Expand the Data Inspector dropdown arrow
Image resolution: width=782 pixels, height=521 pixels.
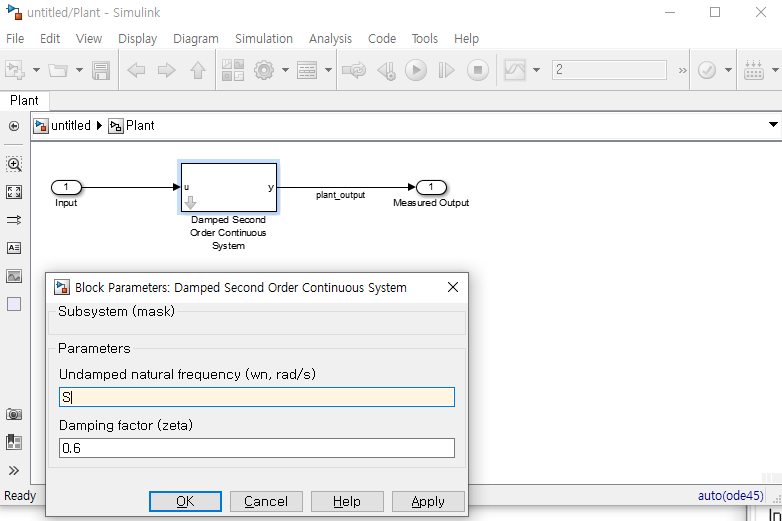pos(537,70)
